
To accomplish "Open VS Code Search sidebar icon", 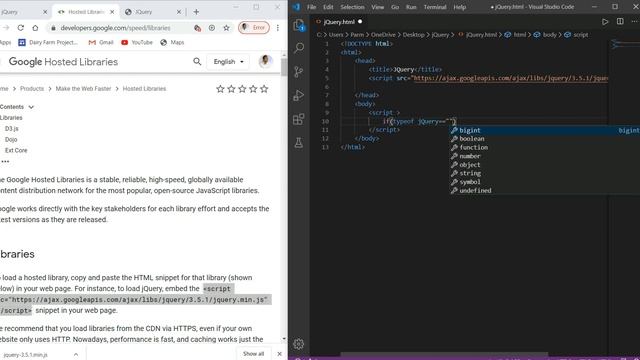I will pos(299,48).
